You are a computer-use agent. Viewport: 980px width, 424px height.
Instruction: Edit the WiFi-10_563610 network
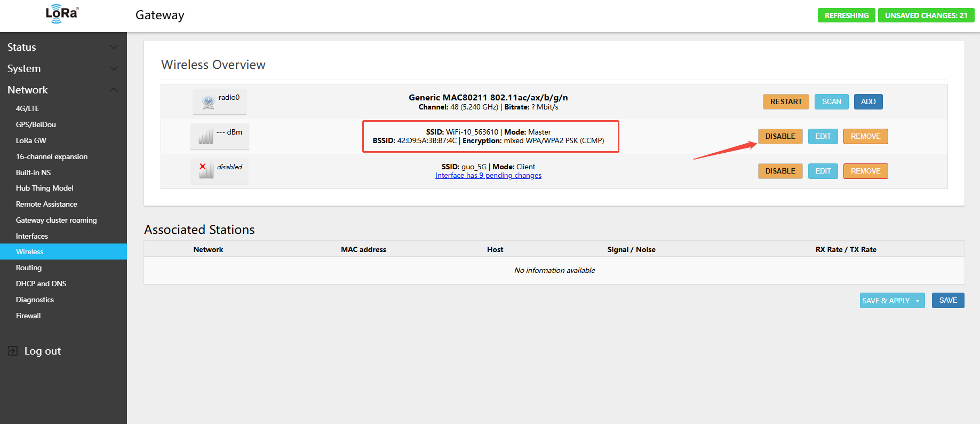tap(823, 137)
